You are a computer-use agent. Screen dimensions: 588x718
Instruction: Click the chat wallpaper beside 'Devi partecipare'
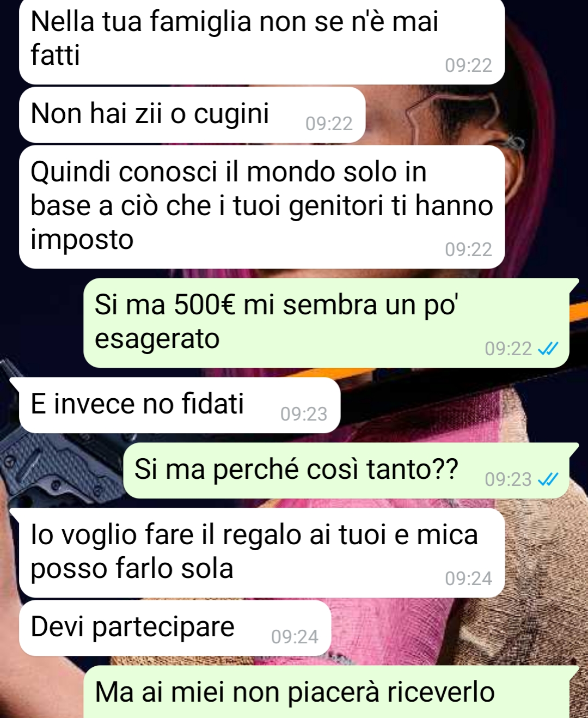[457, 628]
